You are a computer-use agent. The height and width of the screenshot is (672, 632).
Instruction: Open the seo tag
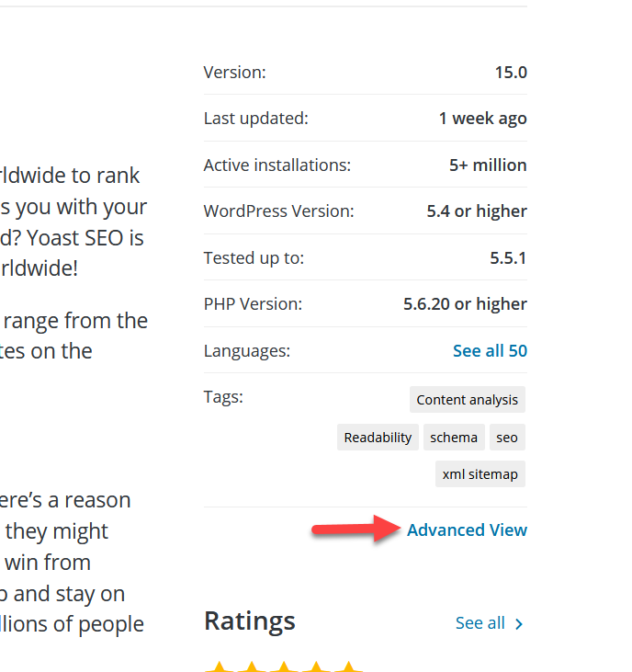507,438
